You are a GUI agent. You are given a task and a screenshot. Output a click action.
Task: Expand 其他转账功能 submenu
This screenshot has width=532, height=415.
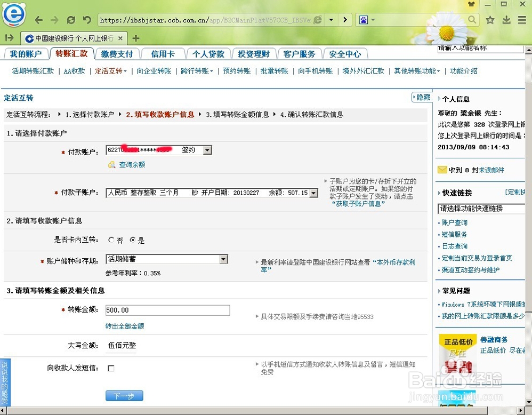tap(417, 71)
